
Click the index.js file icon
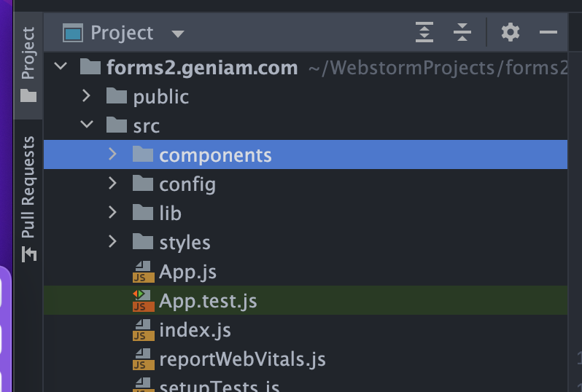142,330
